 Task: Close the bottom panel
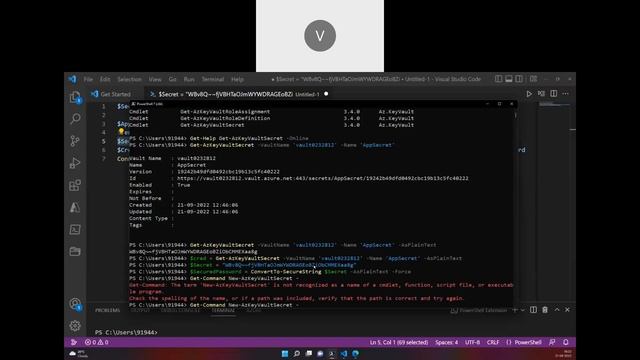coord(567,310)
